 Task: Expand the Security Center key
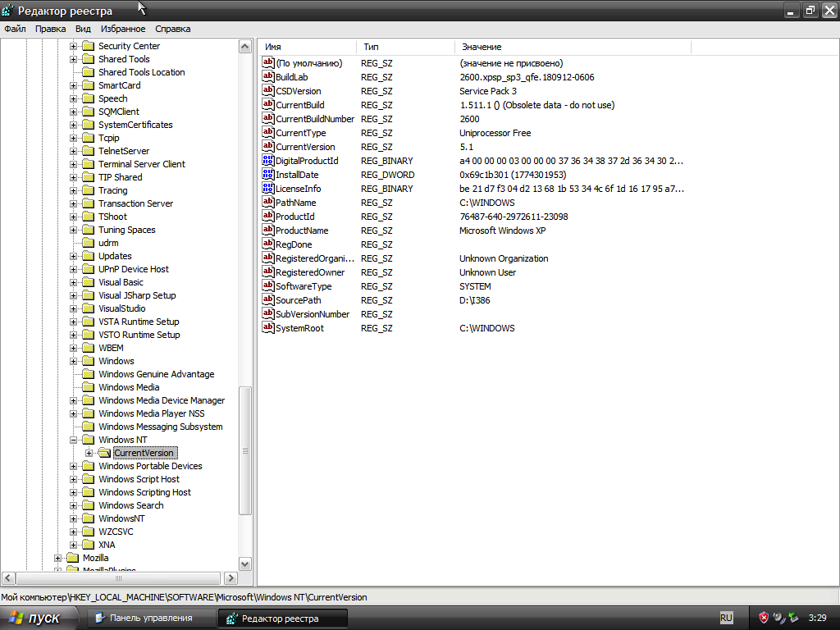point(73,46)
